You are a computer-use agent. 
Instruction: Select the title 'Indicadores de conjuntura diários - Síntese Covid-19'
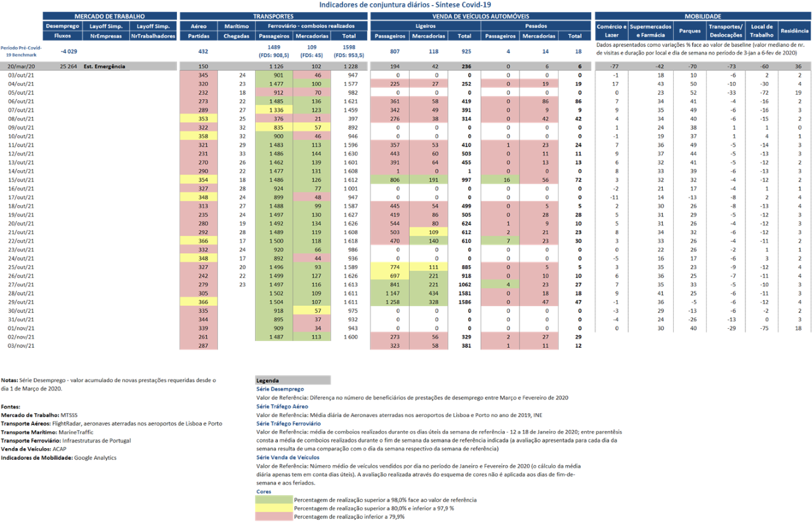(405, 4)
